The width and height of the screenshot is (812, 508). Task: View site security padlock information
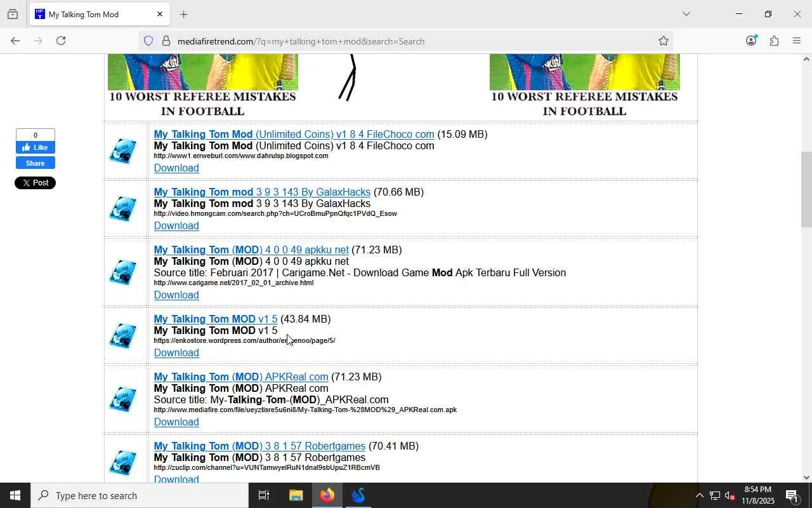click(x=166, y=41)
